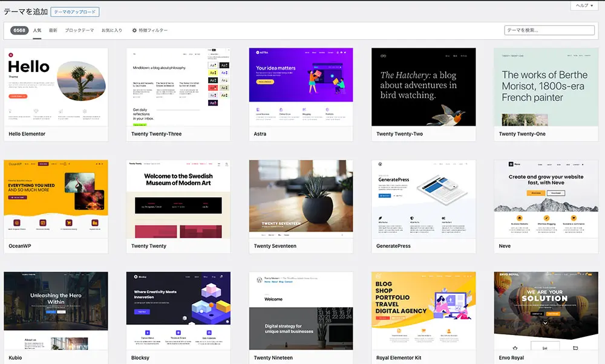This screenshot has height=364, width=605.
Task: Click the gear icon for 特徴フィルター
Action: (134, 30)
